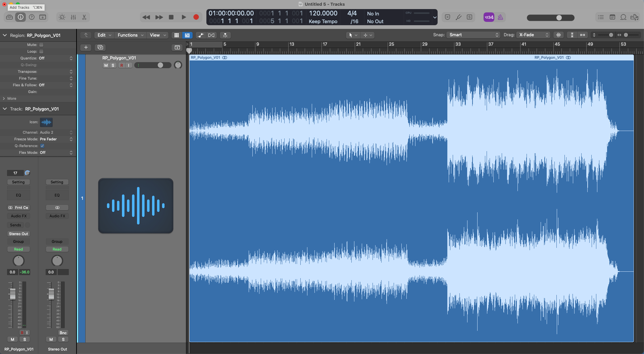The image size is (644, 354).
Task: Open the Drag X-Fade dropdown
Action: pos(533,35)
